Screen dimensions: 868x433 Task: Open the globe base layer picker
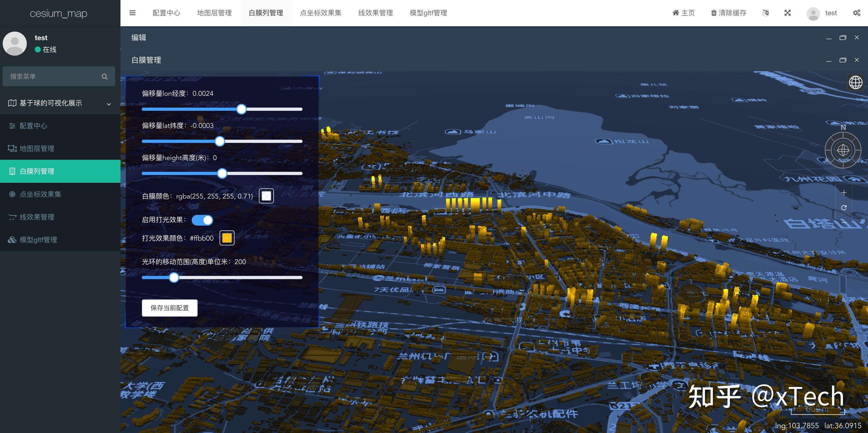tap(855, 82)
